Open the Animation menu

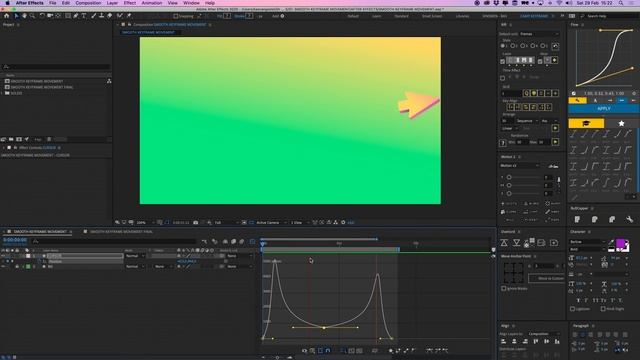point(152,3)
